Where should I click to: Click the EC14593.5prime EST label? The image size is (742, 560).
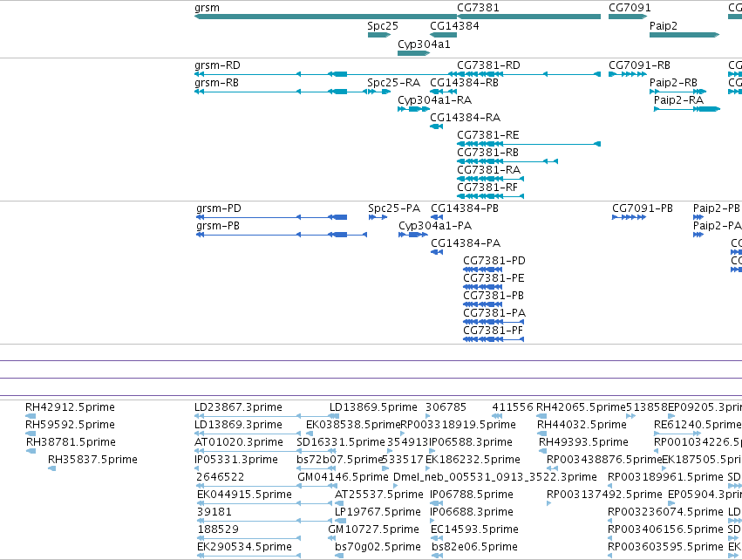(475, 529)
